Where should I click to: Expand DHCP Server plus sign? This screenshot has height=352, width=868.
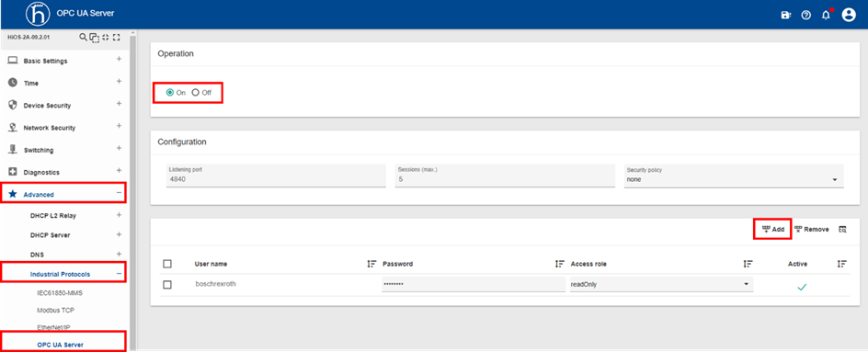[119, 234]
